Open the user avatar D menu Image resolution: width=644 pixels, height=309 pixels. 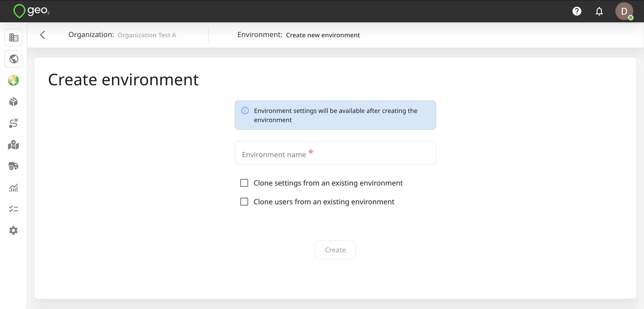(x=624, y=11)
